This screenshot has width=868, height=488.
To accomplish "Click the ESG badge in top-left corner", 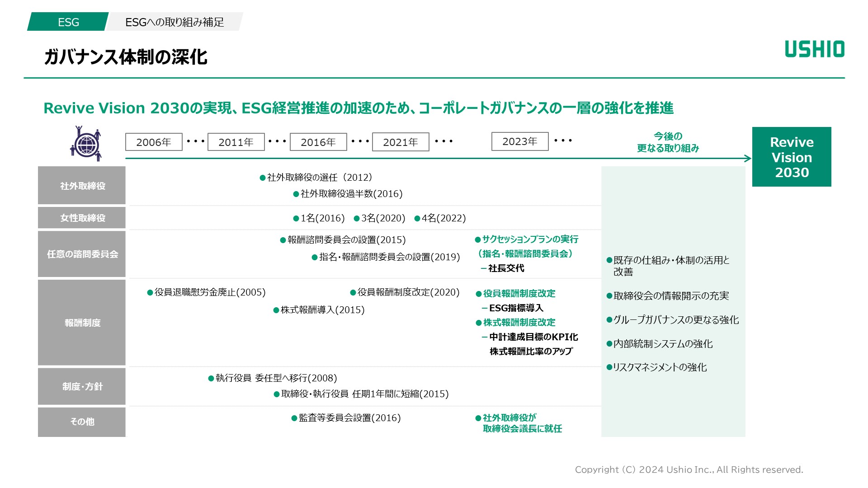I will pyautogui.click(x=67, y=21).
